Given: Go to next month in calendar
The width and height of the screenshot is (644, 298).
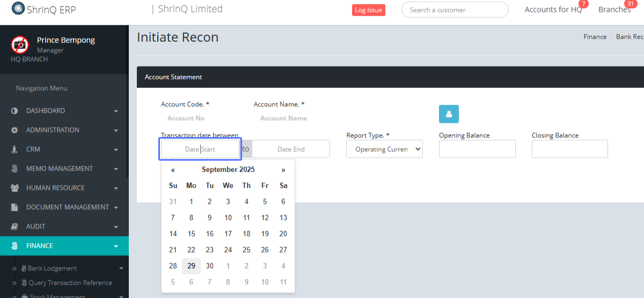Looking at the screenshot, I should [x=283, y=170].
